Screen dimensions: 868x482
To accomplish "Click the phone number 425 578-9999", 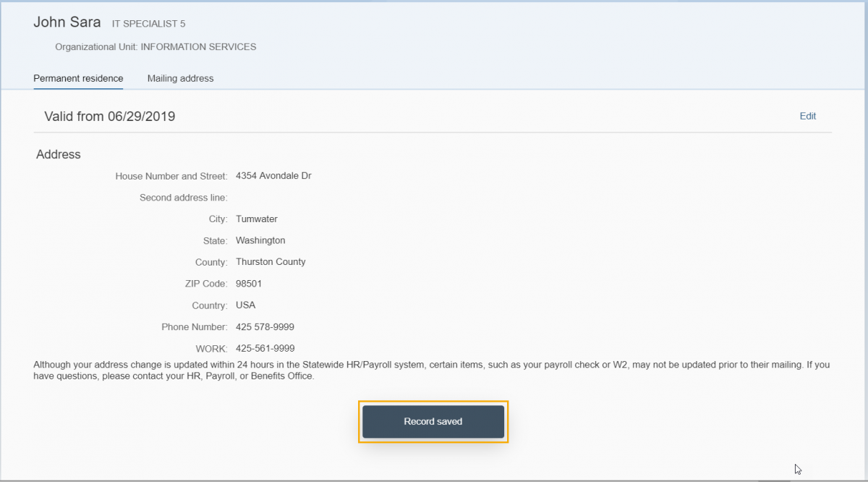I will (x=265, y=327).
